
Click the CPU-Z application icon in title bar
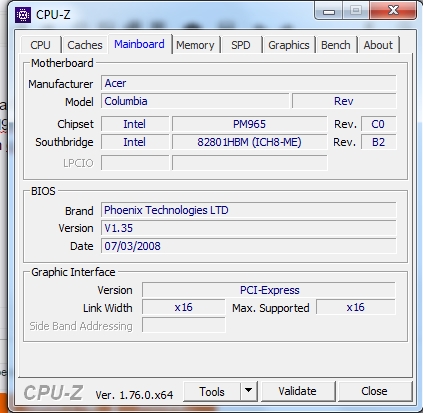click(23, 15)
